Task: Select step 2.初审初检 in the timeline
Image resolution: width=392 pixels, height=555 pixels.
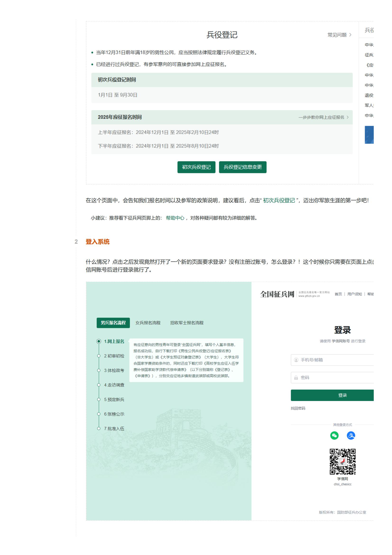Action: point(114,356)
